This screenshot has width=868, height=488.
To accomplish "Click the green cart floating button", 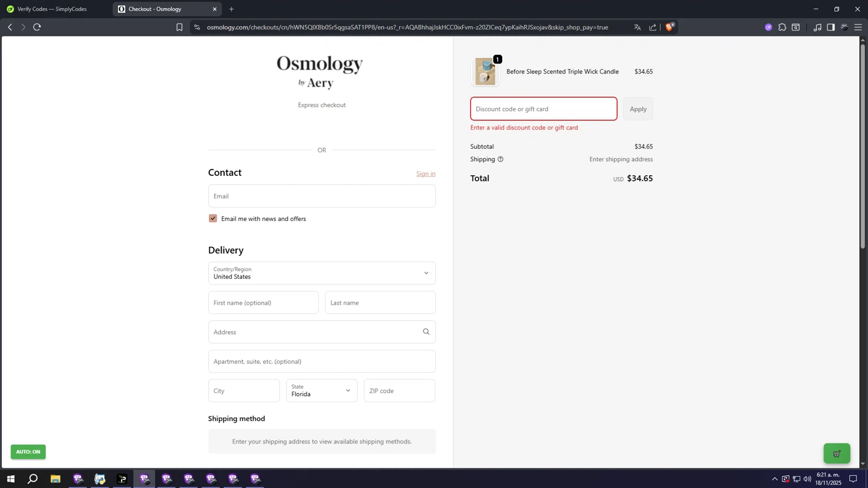I will click(837, 454).
